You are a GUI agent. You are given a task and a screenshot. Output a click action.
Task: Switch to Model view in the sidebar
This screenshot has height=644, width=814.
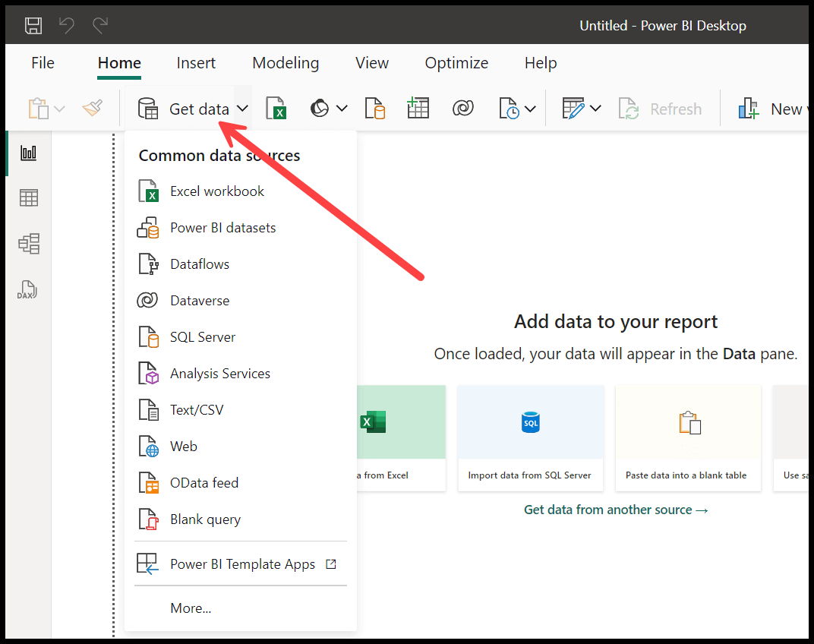tap(29, 243)
